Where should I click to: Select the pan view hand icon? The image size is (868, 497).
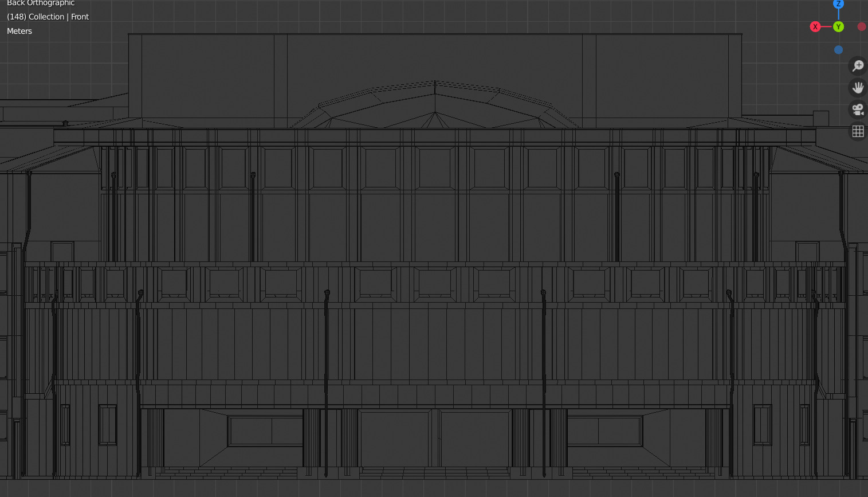click(858, 88)
